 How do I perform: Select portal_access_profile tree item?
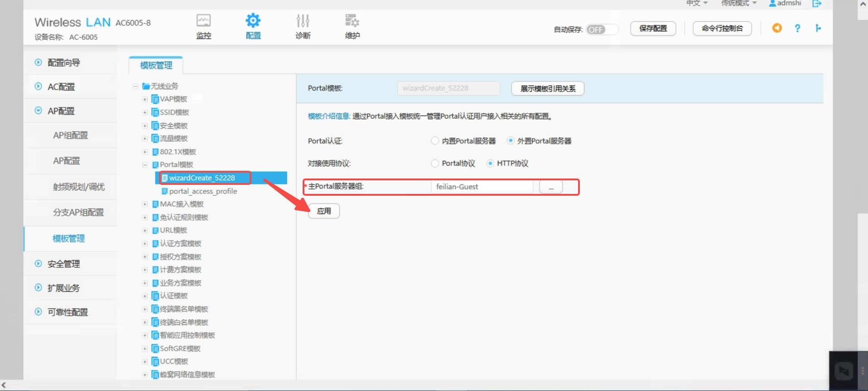(203, 191)
